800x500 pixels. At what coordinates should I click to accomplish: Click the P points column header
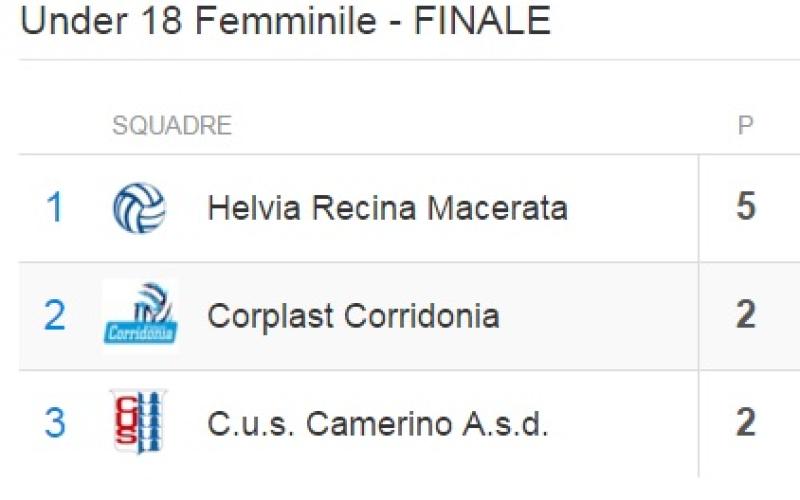pos(745,126)
